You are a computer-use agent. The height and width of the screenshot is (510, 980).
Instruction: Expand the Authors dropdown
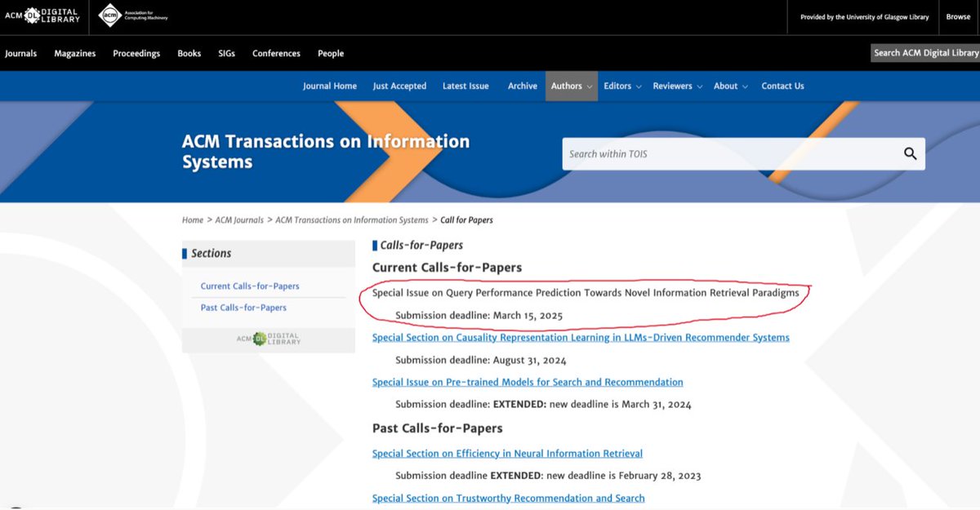point(572,86)
